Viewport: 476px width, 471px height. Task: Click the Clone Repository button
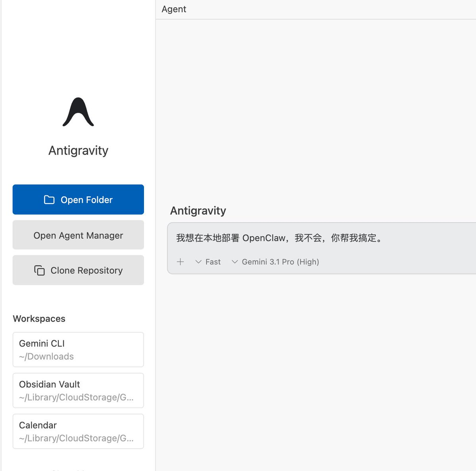pos(78,270)
